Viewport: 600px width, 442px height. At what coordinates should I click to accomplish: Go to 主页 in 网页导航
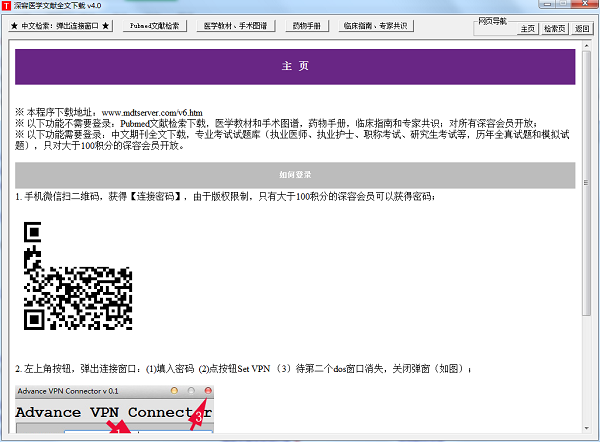(528, 29)
